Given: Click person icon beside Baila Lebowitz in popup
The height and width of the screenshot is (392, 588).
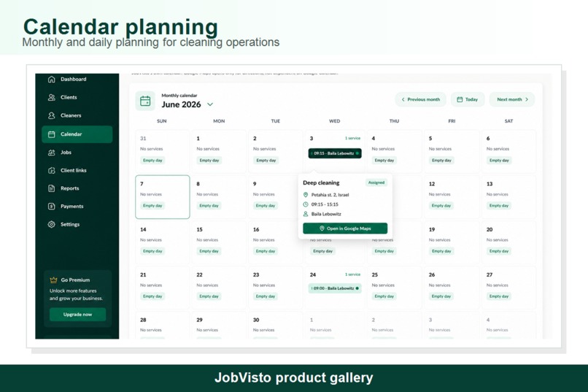Looking at the screenshot, I should pos(306,214).
